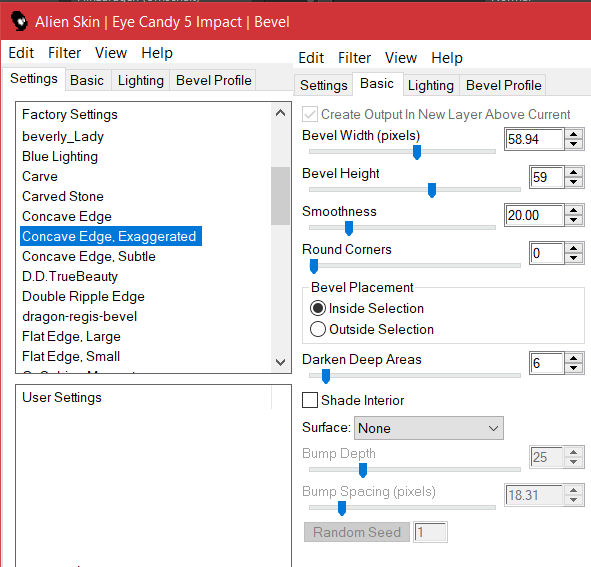
Task: Choose Outside Selection bevel placement
Action: (x=372, y=329)
